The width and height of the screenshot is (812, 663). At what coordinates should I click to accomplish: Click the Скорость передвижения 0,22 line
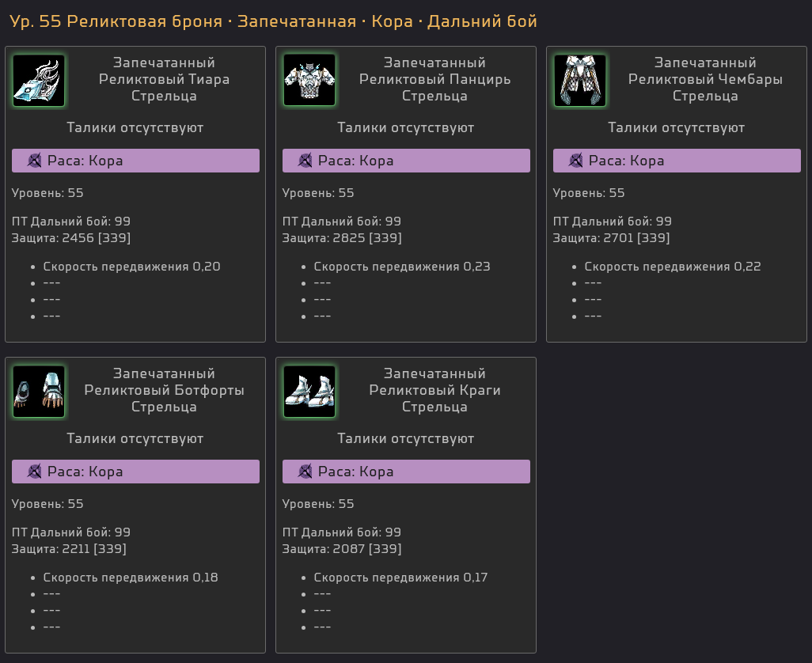673,267
